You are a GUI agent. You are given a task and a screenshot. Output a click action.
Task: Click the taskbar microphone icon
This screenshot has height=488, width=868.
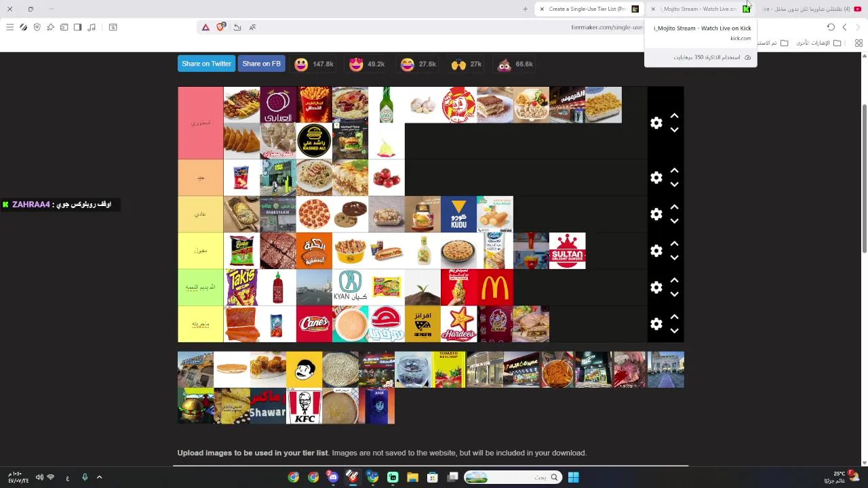pyautogui.click(x=85, y=477)
